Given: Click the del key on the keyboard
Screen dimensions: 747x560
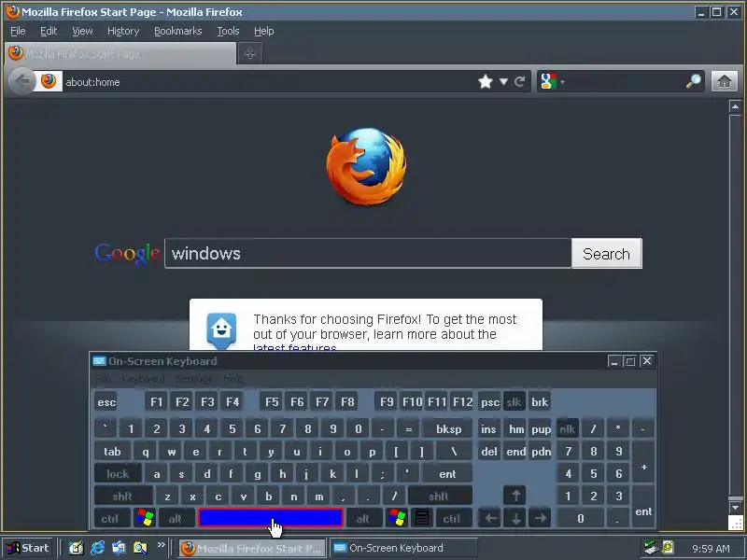Looking at the screenshot, I should click(x=489, y=451).
